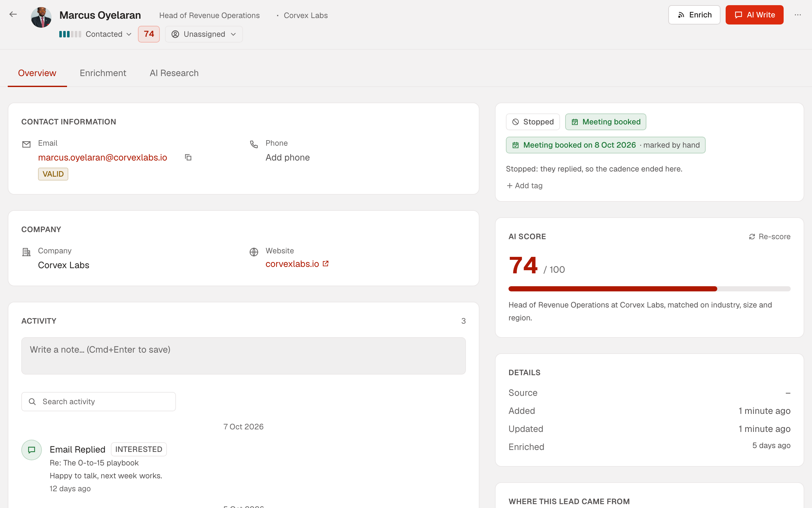Screen dimensions: 812x508
Task: Click the Stopped status chip
Action: pyautogui.click(x=533, y=122)
